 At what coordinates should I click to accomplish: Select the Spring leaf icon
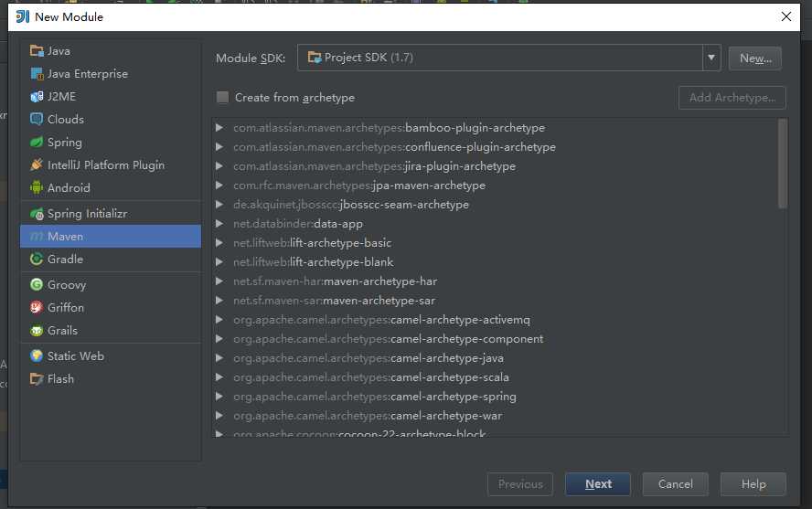click(37, 143)
